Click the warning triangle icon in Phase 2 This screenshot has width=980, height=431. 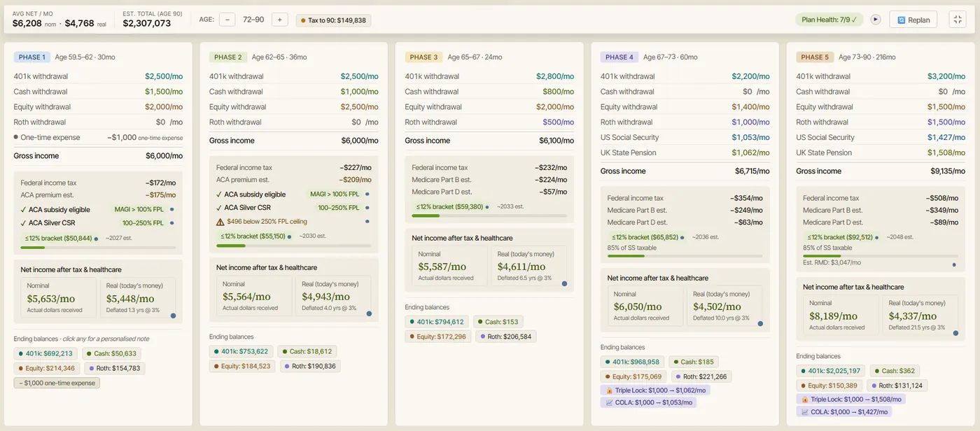click(x=220, y=222)
